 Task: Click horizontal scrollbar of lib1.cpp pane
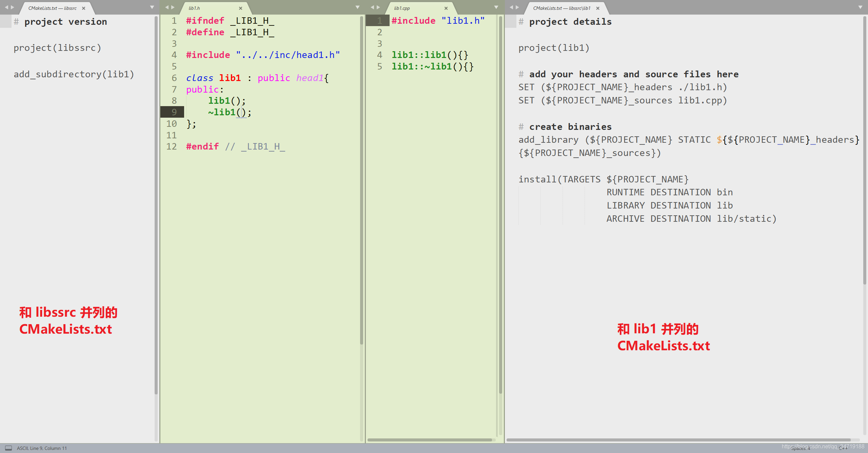point(430,440)
